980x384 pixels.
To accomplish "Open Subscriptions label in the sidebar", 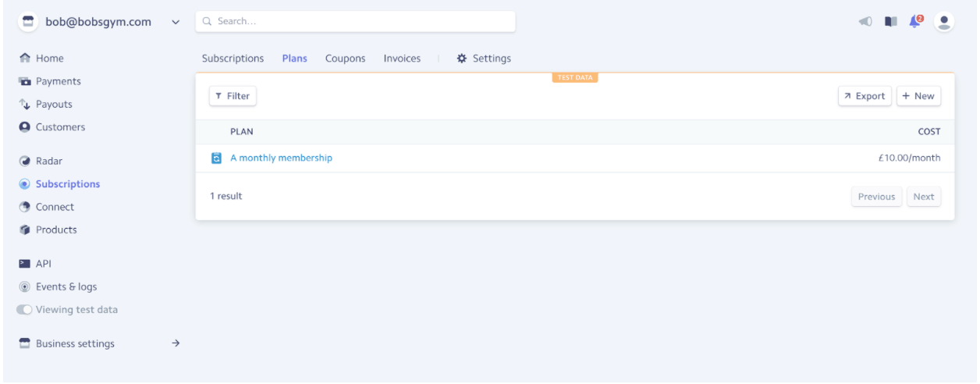I will tap(68, 184).
